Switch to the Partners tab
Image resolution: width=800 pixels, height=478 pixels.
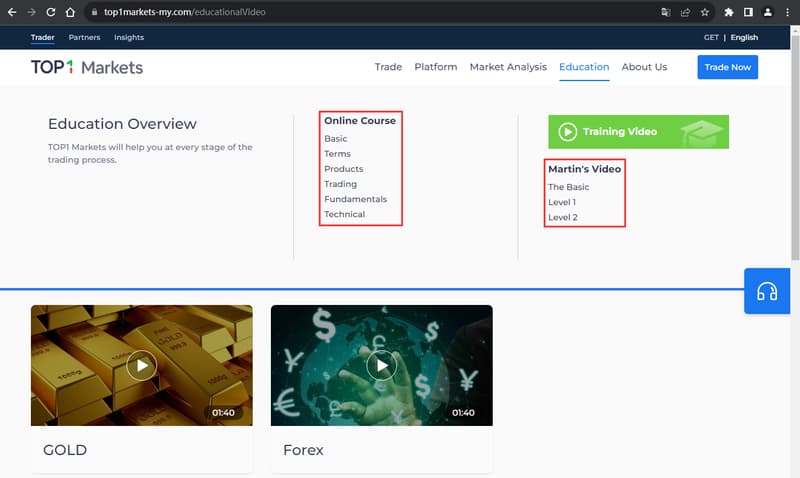tap(84, 37)
